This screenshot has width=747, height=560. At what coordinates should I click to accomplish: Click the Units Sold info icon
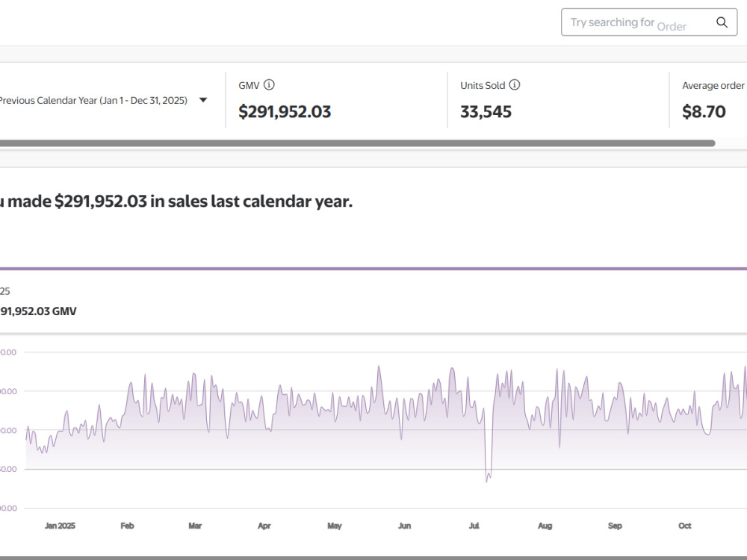point(515,85)
